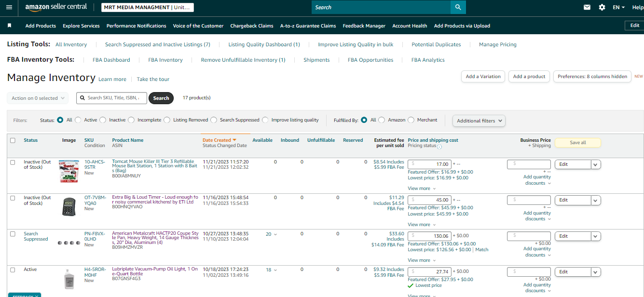Expand the available quantity 18 chevron
Viewport: 644px width, 297px height.
275,270
